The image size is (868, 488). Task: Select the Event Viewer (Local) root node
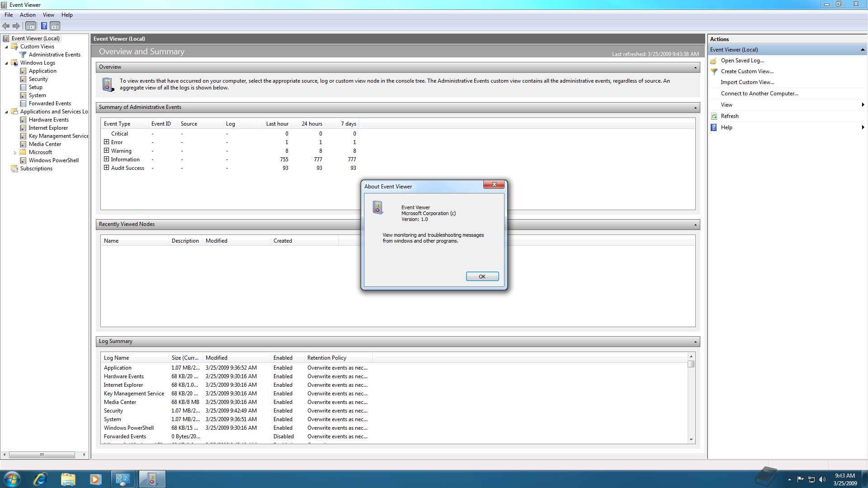tap(35, 38)
